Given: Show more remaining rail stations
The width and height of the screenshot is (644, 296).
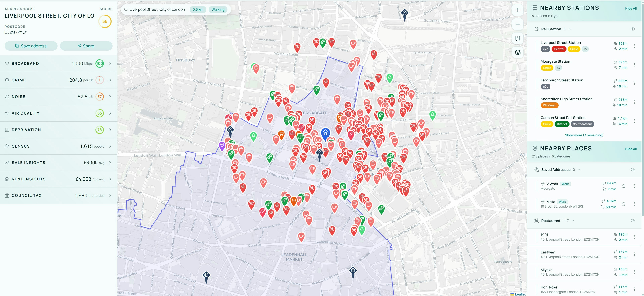Looking at the screenshot, I should click(x=584, y=135).
